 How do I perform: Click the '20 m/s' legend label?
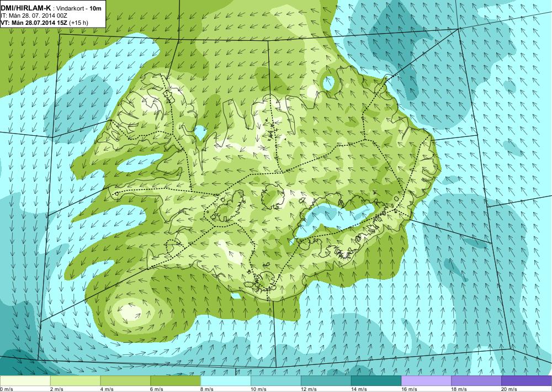point(509,389)
